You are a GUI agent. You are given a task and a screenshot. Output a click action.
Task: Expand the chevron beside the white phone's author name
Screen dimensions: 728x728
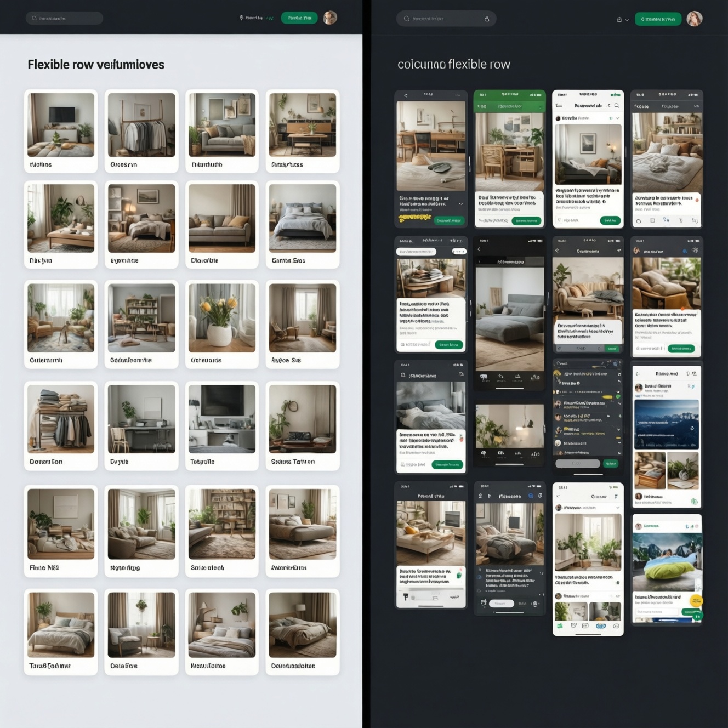pos(618,118)
